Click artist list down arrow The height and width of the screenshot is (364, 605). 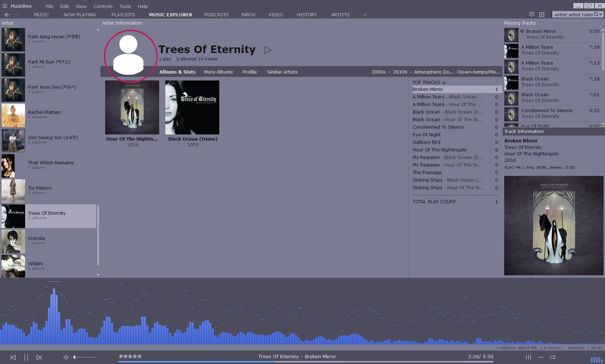click(x=98, y=275)
